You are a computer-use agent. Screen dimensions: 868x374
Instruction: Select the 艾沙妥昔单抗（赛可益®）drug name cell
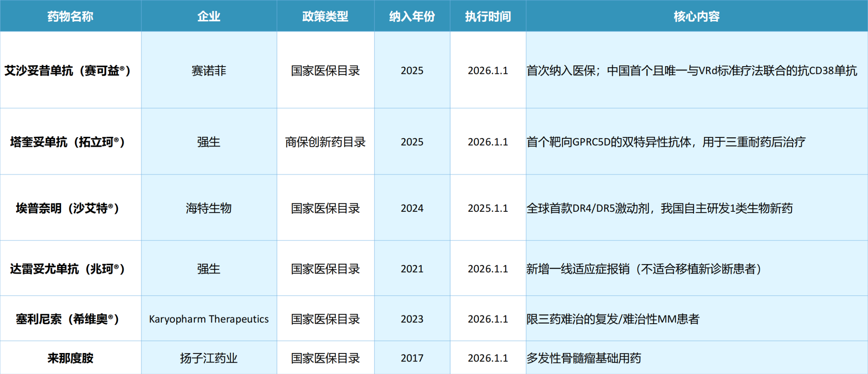tap(71, 70)
